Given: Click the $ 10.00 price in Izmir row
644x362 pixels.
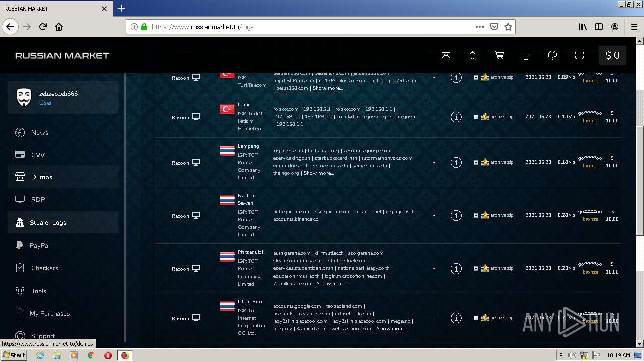Looking at the screenshot, I should (612, 117).
